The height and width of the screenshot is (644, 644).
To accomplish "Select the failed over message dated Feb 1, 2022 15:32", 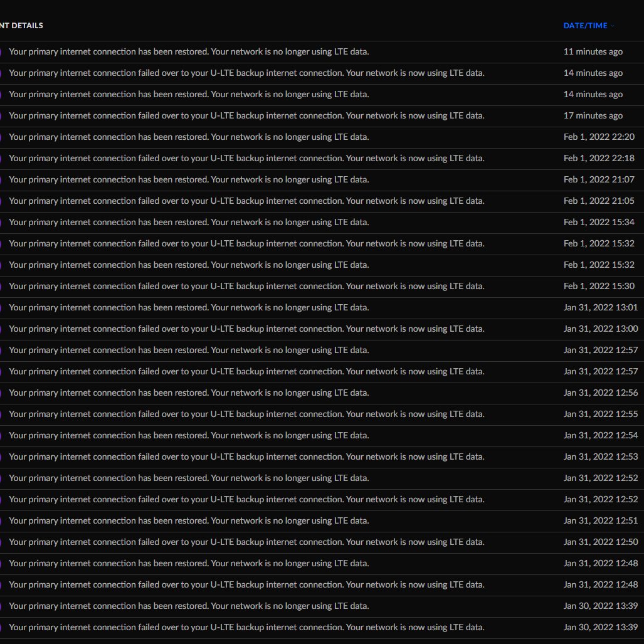I will [x=246, y=244].
